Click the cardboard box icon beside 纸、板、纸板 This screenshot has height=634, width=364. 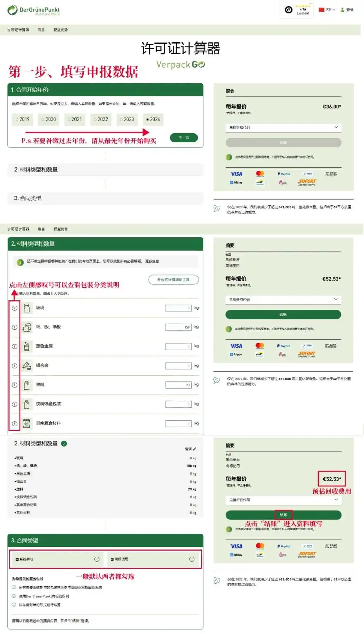tap(27, 327)
